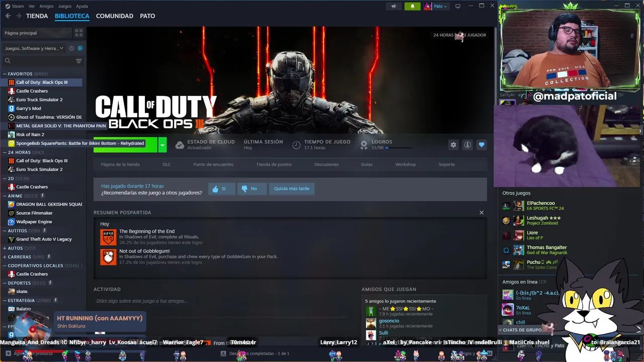The height and width of the screenshot is (362, 644).
Task: Choose Quizás más tarde
Action: tap(292, 189)
